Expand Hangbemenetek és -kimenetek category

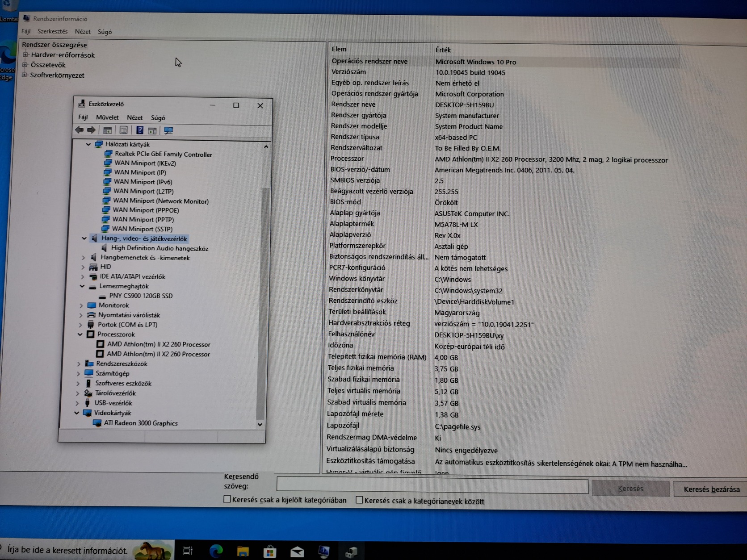(84, 258)
